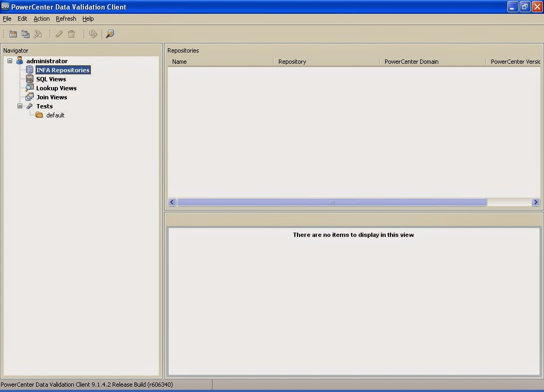Click the Delete trash icon in the toolbar
The image size is (544, 392).
(71, 33)
